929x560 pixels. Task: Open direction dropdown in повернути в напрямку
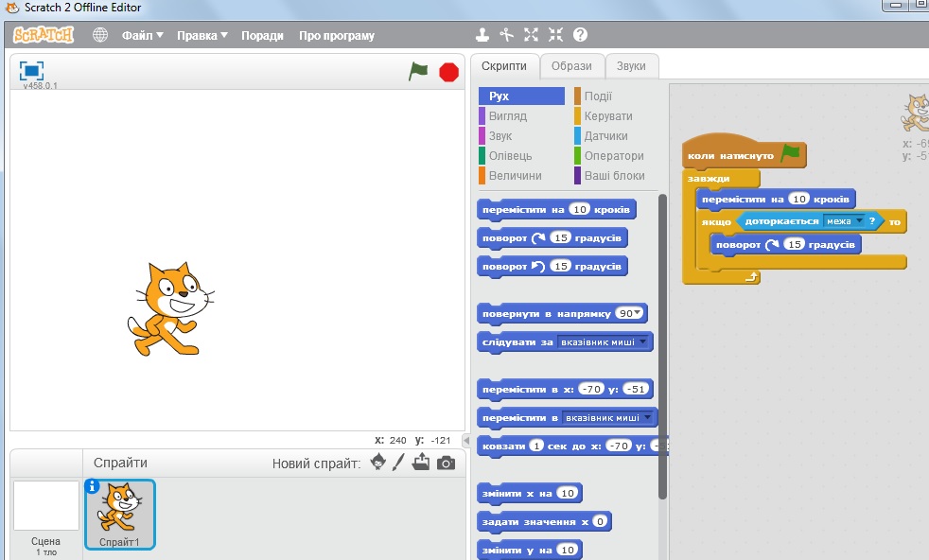pos(638,313)
